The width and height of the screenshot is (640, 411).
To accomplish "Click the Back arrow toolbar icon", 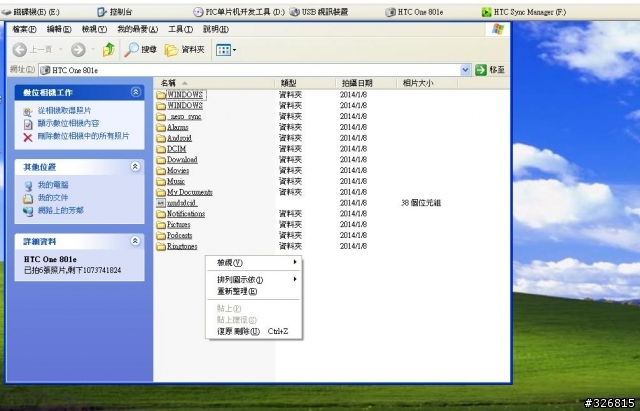I will (x=20, y=50).
